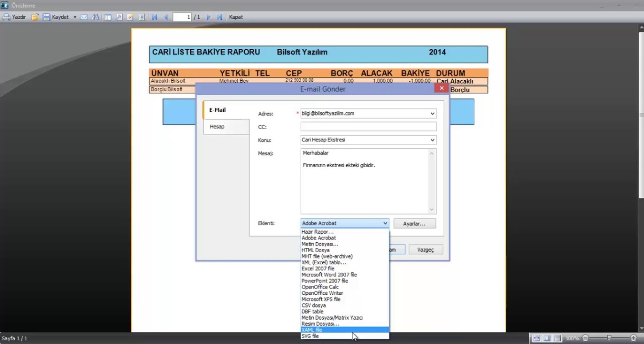Select HTML Dosya attachment format
644x344 pixels.
click(x=345, y=250)
